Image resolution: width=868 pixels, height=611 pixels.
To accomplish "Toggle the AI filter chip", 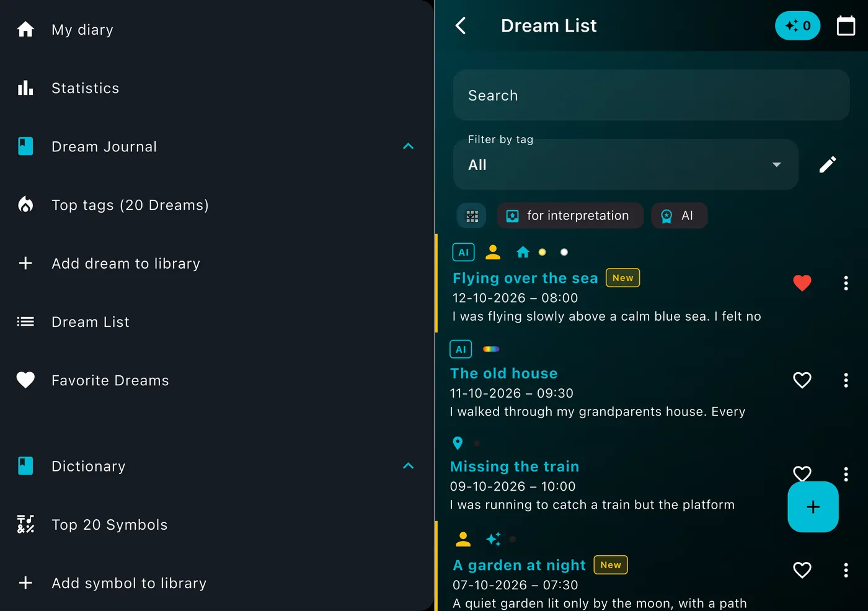I will [679, 216].
